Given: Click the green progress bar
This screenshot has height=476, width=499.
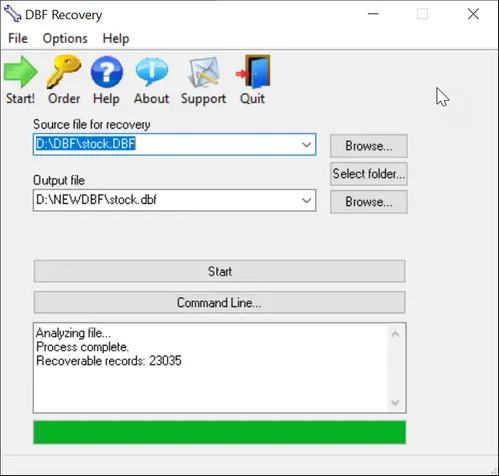Looking at the screenshot, I should (220, 432).
